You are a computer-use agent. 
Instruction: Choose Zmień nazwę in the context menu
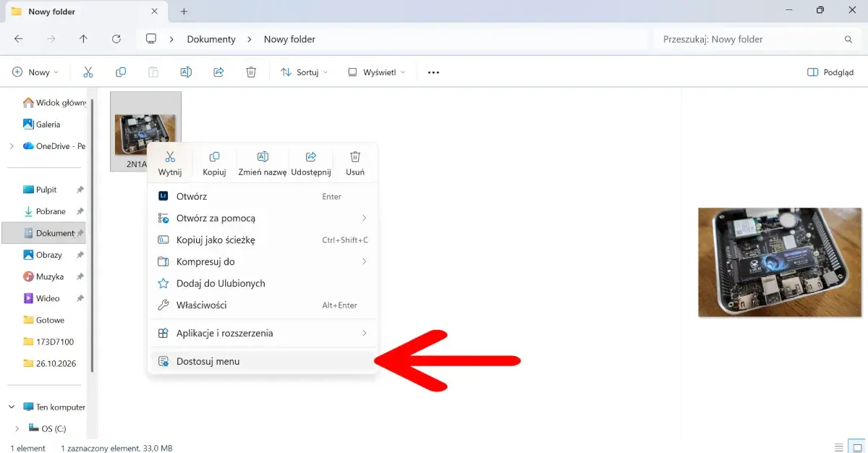(x=263, y=164)
